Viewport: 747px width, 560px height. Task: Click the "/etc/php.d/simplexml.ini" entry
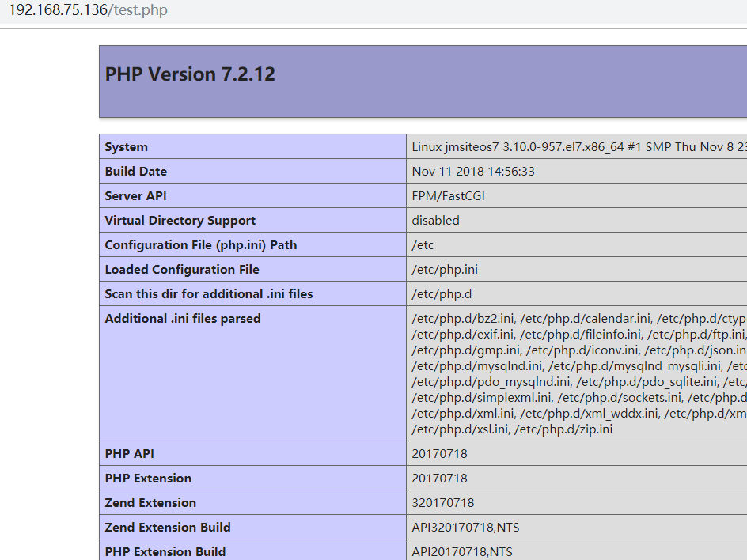[x=481, y=397]
